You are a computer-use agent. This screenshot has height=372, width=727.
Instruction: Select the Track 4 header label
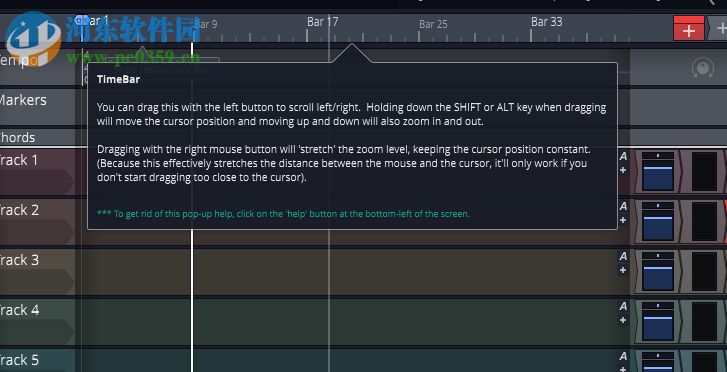pos(19,310)
